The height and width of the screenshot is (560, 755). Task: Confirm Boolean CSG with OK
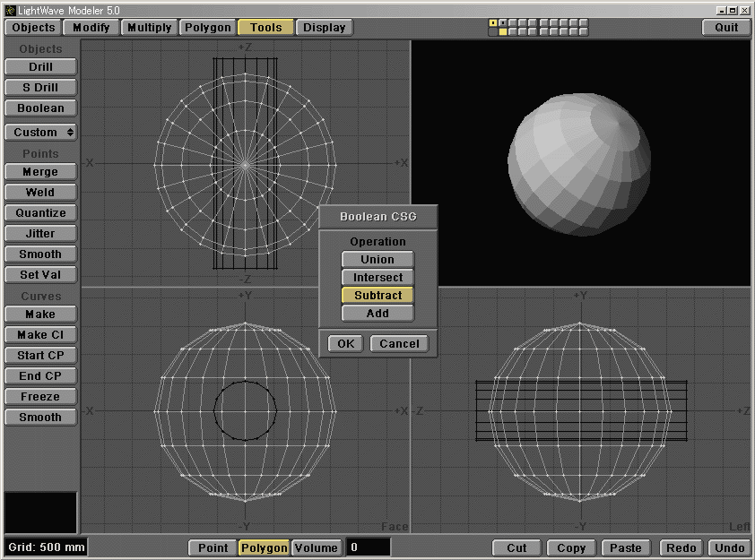tap(344, 343)
